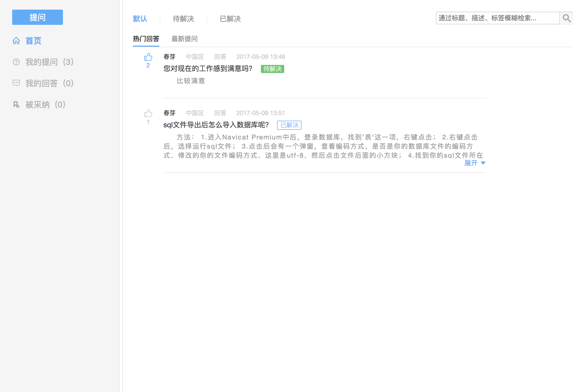574x392 pixels.
Task: Like the 比较满意 answer with the thumbs-up icon
Action: click(x=148, y=57)
